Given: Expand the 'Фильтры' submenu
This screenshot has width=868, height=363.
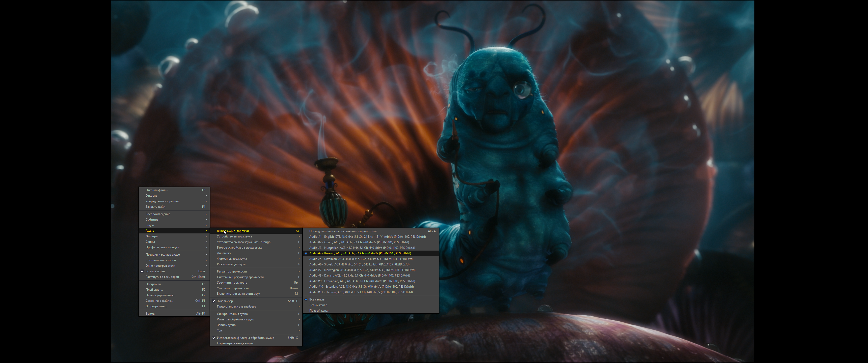Looking at the screenshot, I should tap(174, 236).
